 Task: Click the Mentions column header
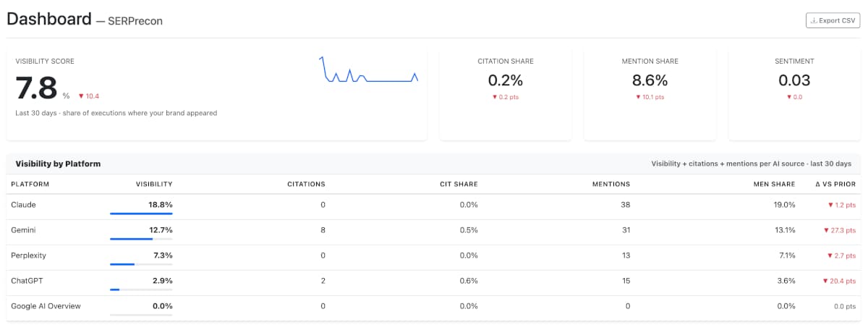click(x=612, y=184)
